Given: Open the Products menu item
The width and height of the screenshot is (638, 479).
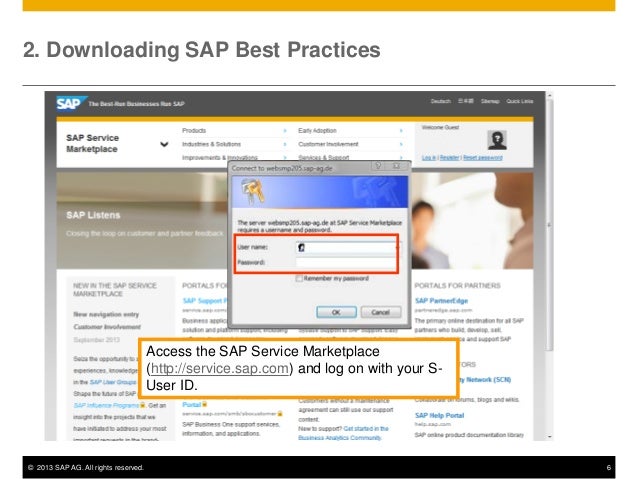Looking at the screenshot, I should click(x=194, y=131).
